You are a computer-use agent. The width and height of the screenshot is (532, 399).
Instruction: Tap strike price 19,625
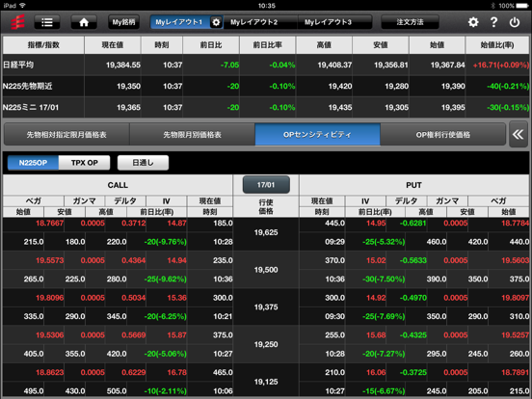tap(266, 233)
